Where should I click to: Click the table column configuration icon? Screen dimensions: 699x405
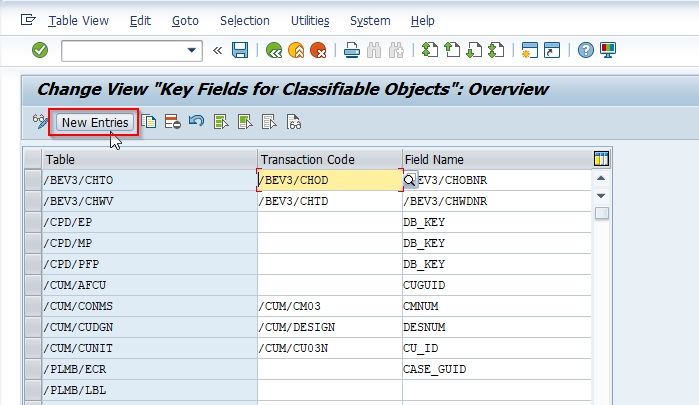(601, 159)
